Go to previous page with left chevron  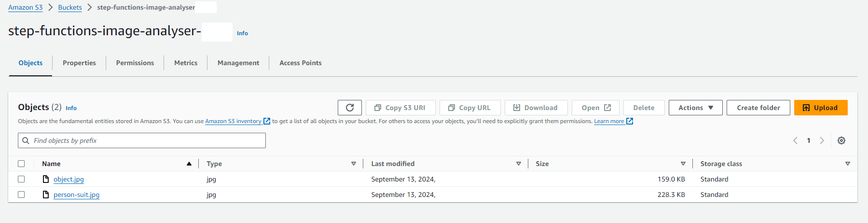795,140
